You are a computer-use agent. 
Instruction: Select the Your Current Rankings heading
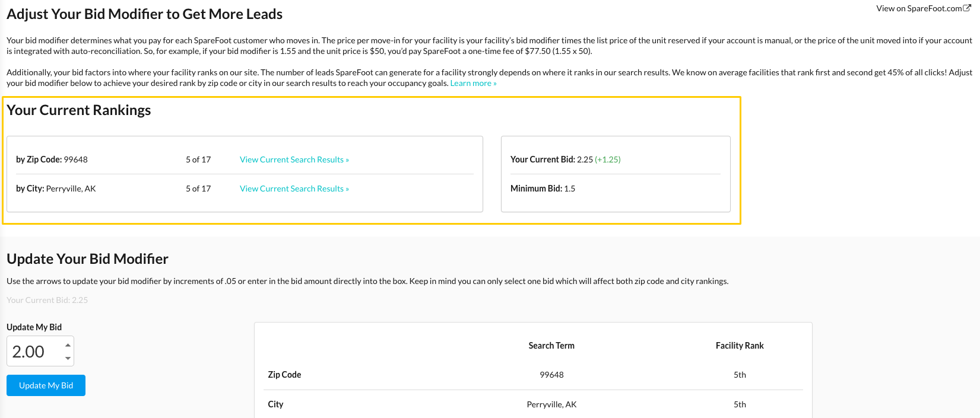pos(79,110)
